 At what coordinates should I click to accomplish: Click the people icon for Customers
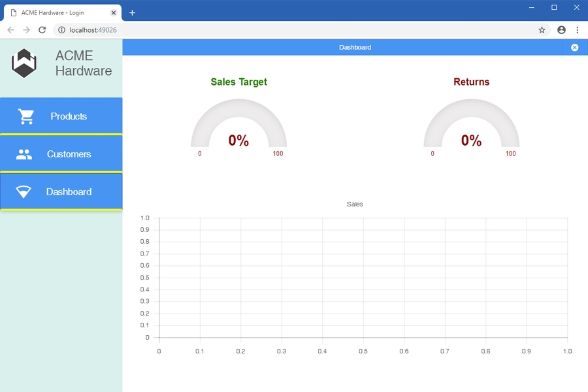pos(24,154)
